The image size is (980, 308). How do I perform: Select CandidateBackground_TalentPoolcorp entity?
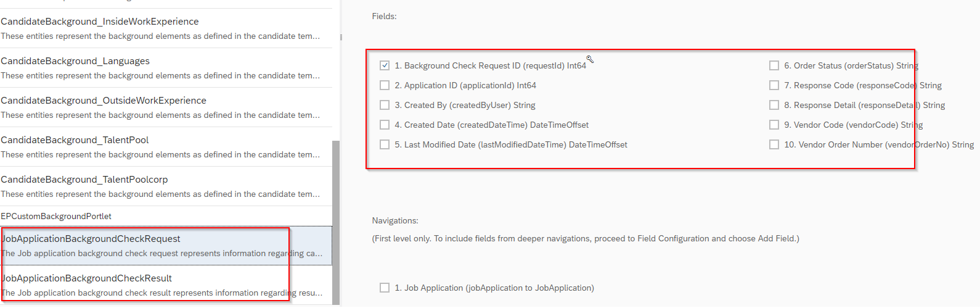tap(166, 186)
